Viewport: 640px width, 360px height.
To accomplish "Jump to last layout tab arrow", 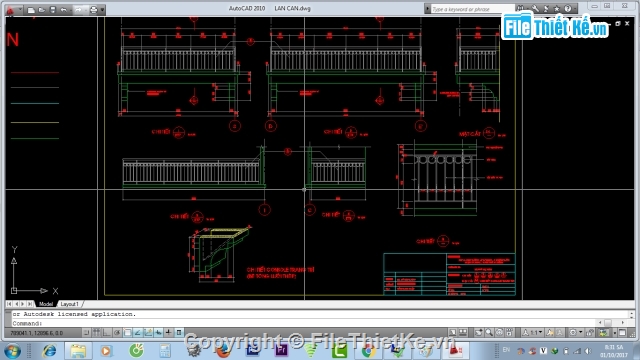I will pyautogui.click(x=30, y=304).
